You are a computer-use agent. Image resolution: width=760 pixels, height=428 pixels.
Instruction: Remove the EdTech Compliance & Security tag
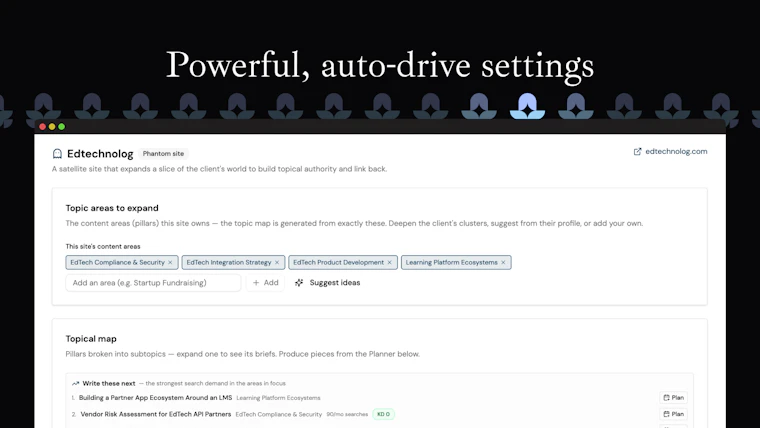point(170,262)
